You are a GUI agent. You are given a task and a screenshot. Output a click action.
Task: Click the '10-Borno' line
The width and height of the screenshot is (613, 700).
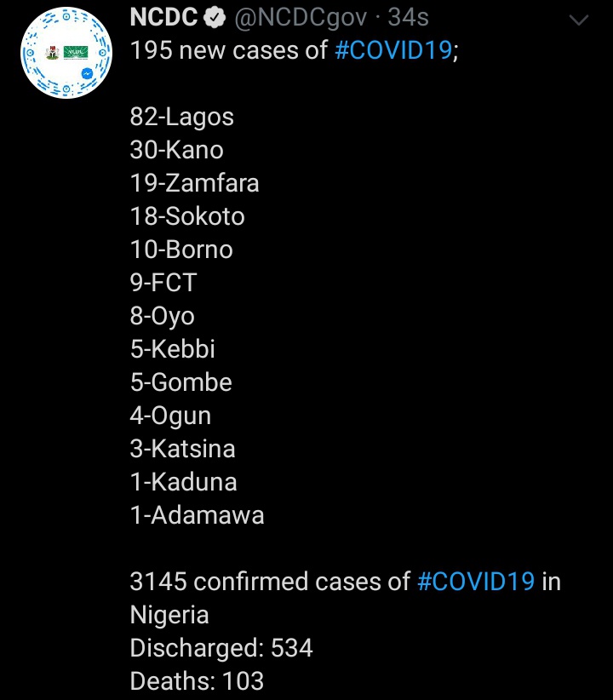click(x=181, y=250)
